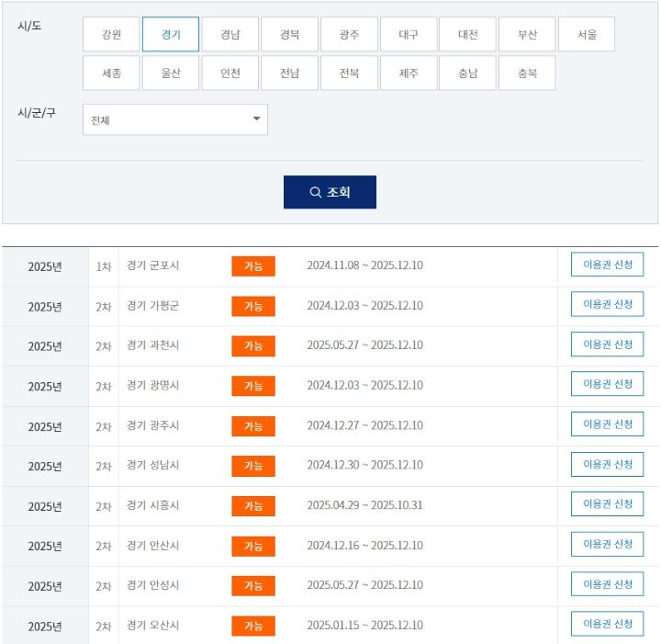The image size is (661, 644).
Task: Click the 시/도 label
Action: [x=29, y=26]
